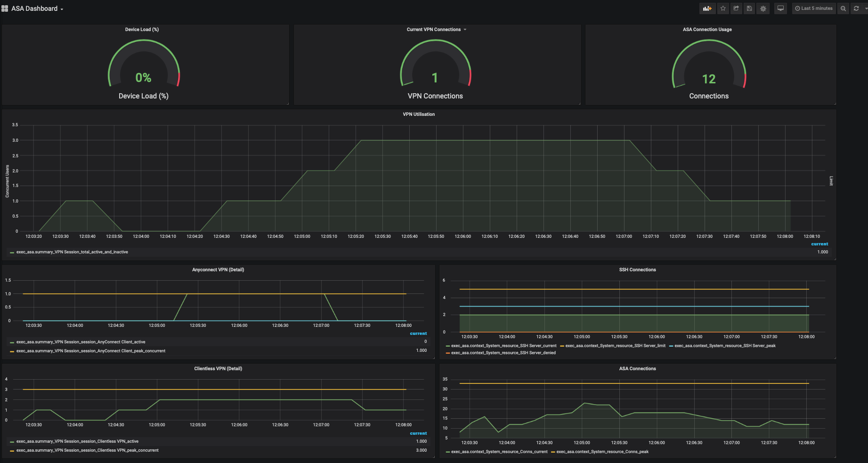Click the Device Load gauge value

143,78
